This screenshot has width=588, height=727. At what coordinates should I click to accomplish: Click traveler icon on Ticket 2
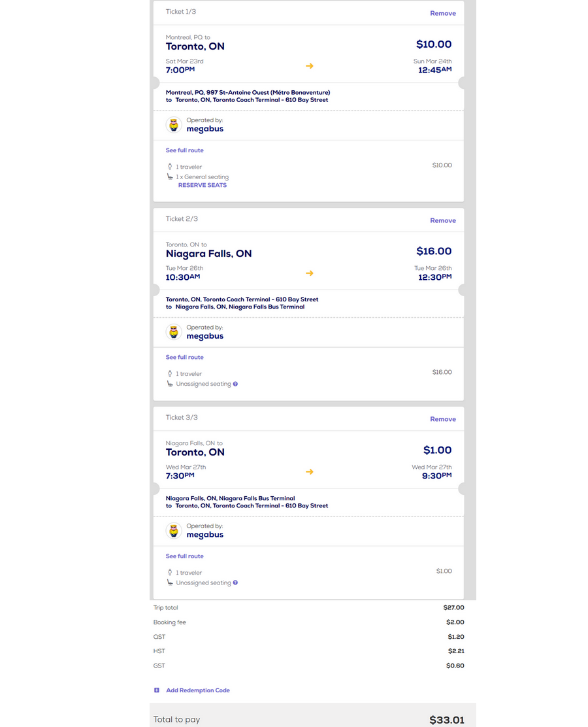pos(170,374)
